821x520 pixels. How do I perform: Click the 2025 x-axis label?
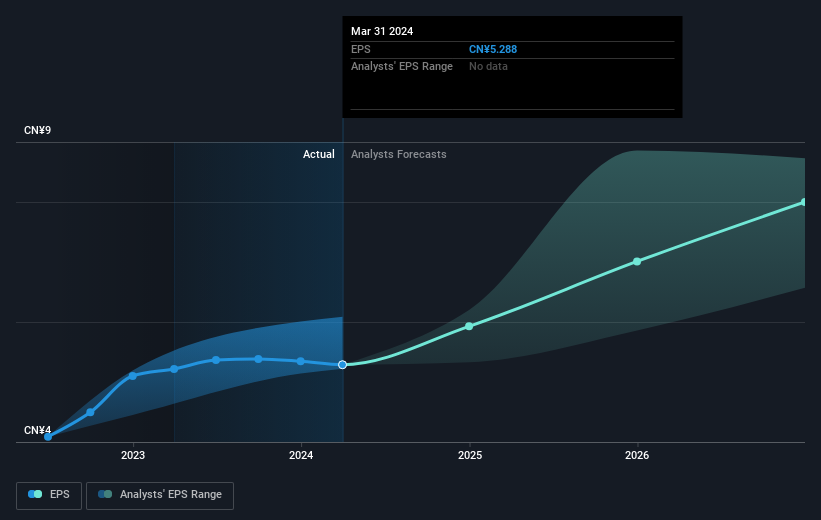(x=470, y=455)
